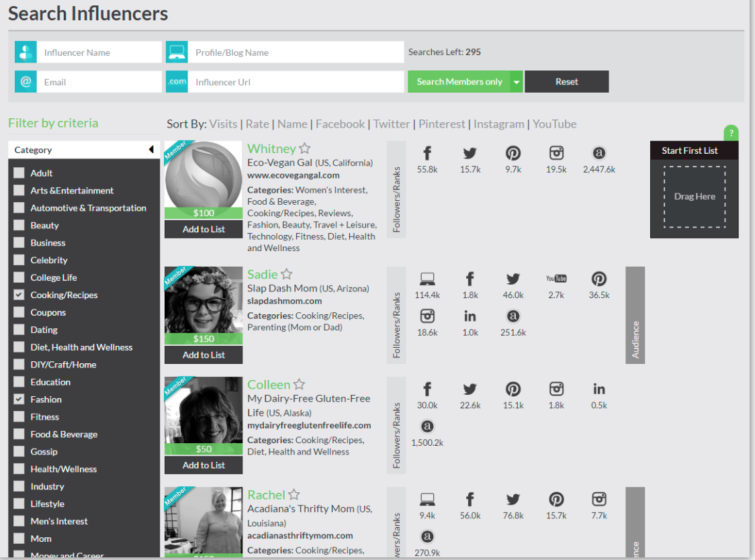Image resolution: width=755 pixels, height=560 pixels.
Task: Sort results by Instagram
Action: [498, 124]
